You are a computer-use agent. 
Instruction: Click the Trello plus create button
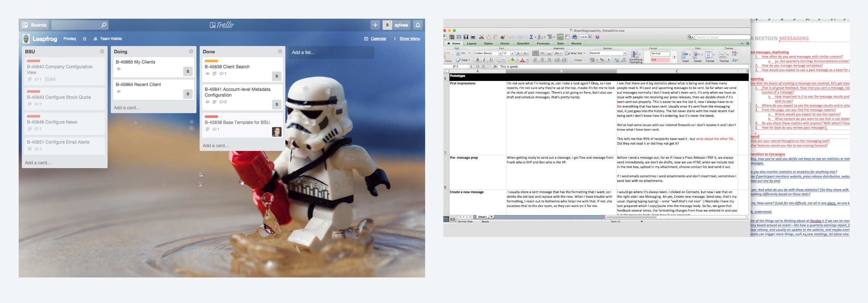pyautogui.click(x=375, y=25)
